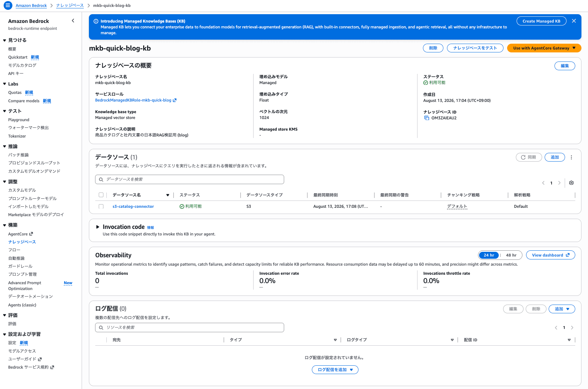588x389 pixels.
Task: Click the info icon in the banner
Action: (x=96, y=21)
